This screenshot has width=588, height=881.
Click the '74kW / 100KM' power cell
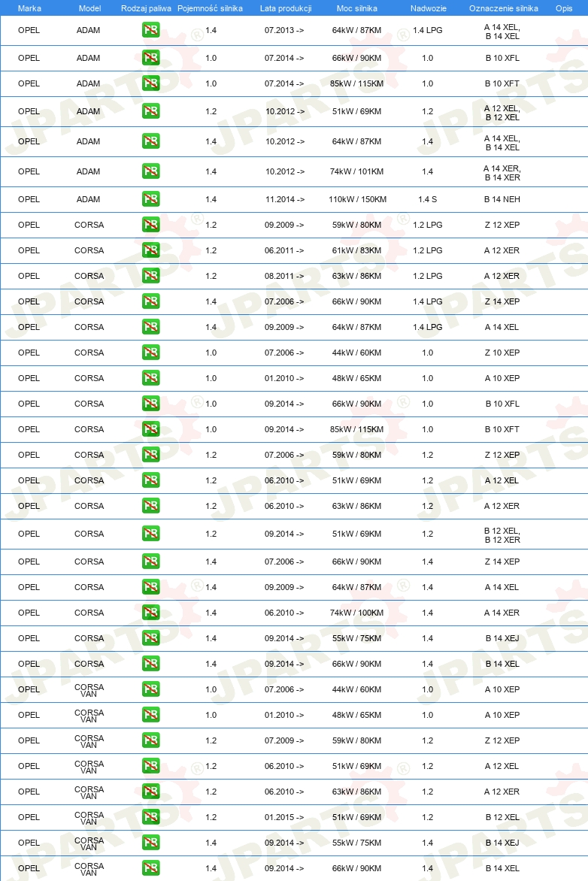[x=356, y=613]
